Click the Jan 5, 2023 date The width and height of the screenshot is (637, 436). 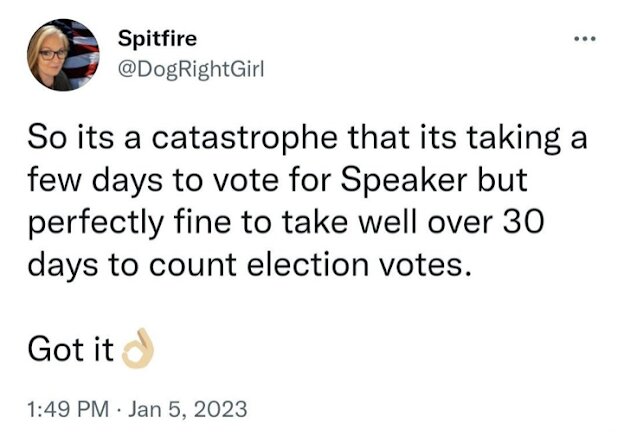coord(187,409)
